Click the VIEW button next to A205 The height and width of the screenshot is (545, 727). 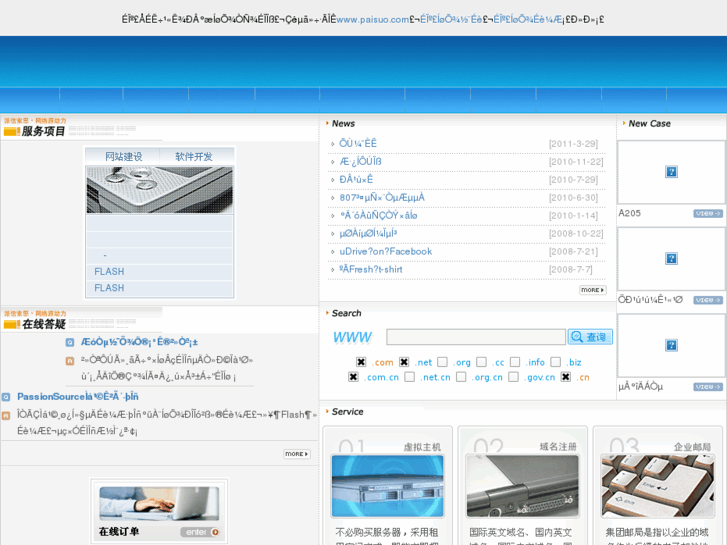pyautogui.click(x=708, y=213)
